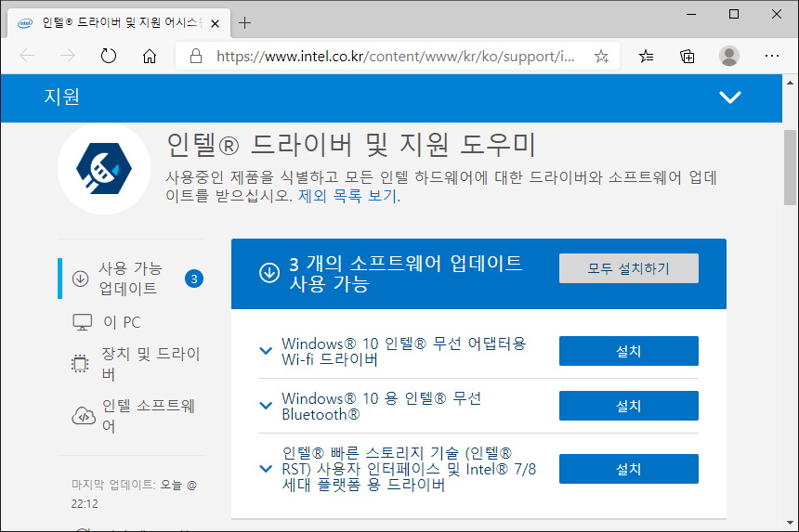Screen dimensions: 799x532
Task: Minimize the browser window
Action: [x=691, y=14]
